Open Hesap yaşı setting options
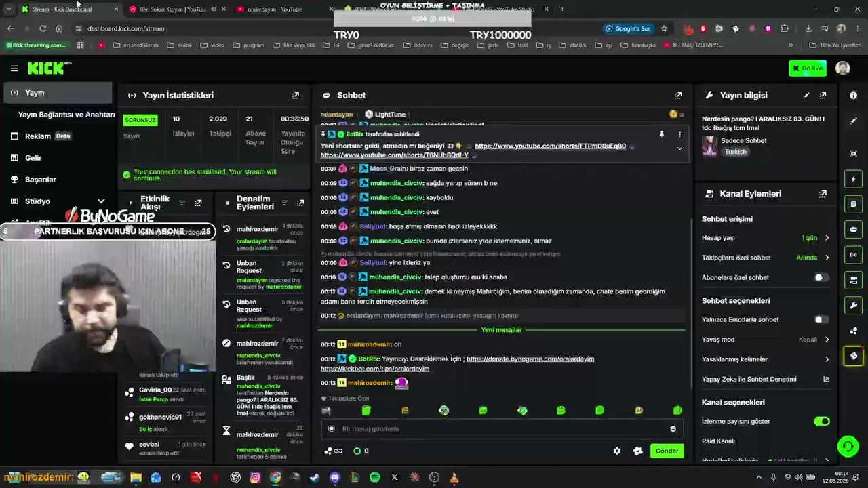Viewport: 868px width, 488px height. 766,238
